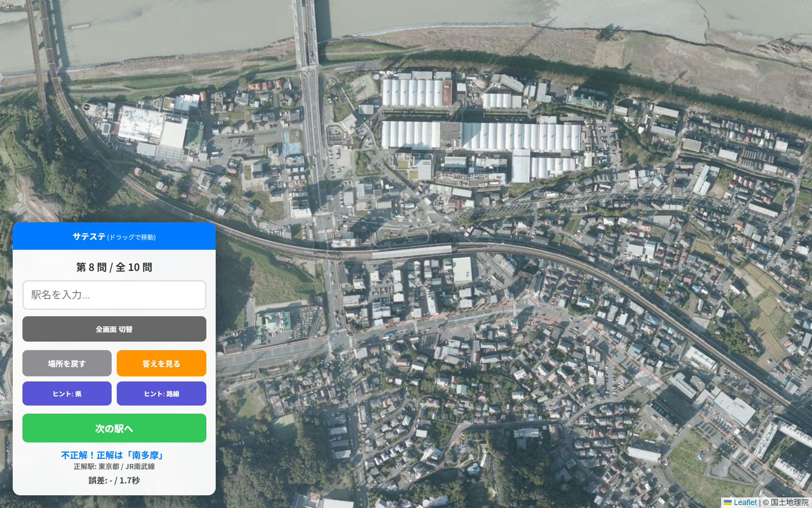Show the prefecture hint ヒント: 県
This screenshot has height=508, width=812.
click(67, 394)
